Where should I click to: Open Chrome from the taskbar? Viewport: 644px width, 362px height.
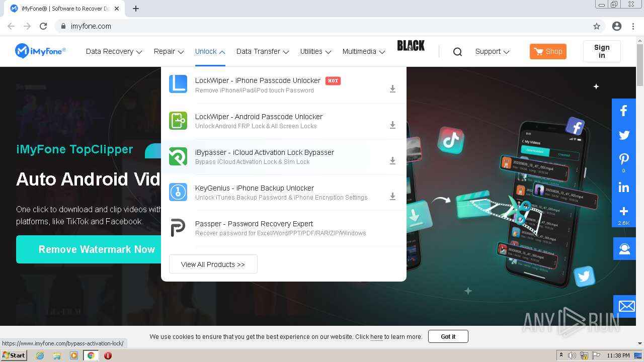(91, 355)
